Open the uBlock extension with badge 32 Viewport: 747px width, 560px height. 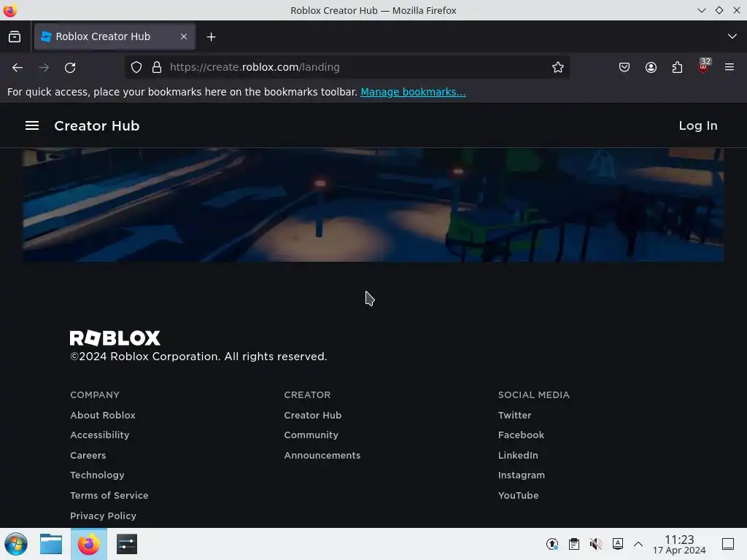tap(704, 66)
